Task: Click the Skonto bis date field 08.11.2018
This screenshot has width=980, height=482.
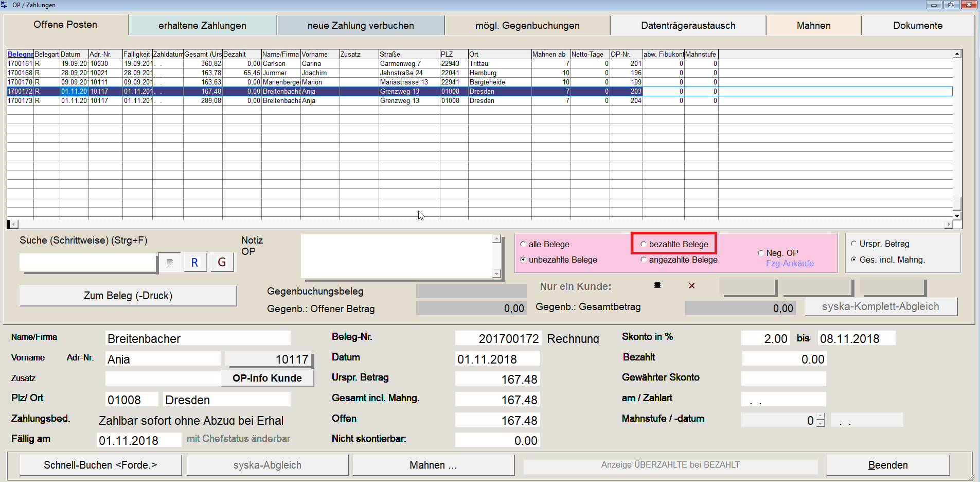Action: [x=857, y=338]
